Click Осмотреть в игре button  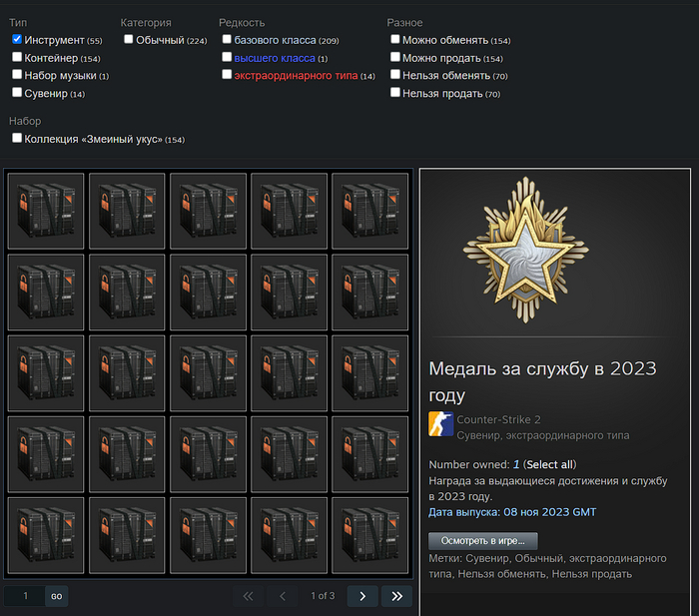482,541
